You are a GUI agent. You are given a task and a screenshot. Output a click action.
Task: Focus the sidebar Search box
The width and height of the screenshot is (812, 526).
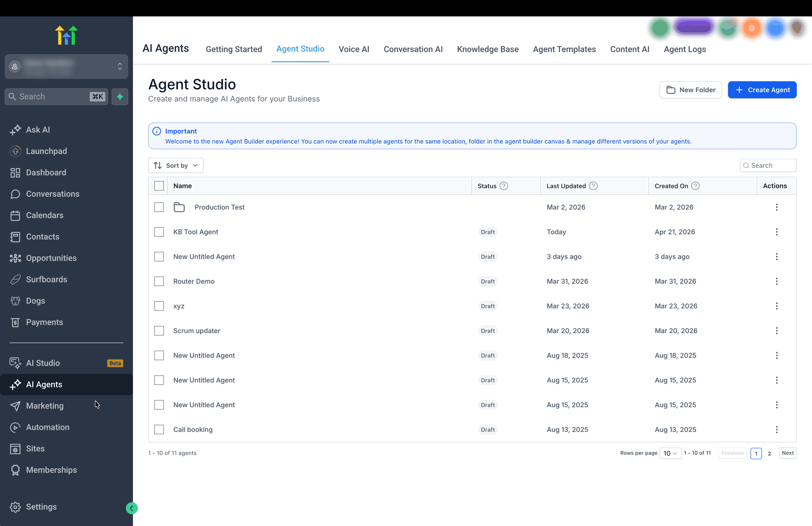coord(57,96)
